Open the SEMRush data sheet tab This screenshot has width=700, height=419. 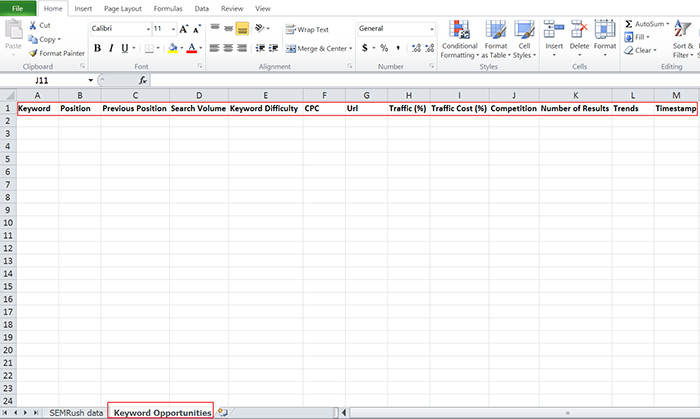[76, 413]
